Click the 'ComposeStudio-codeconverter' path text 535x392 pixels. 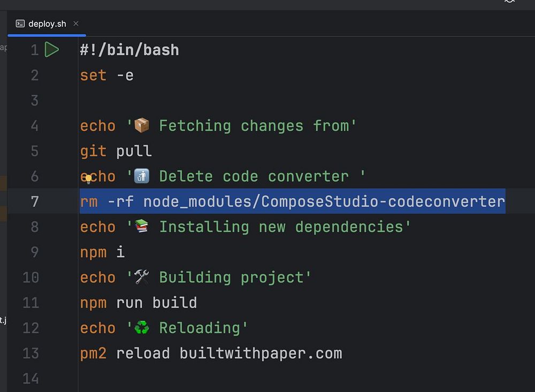(383, 202)
